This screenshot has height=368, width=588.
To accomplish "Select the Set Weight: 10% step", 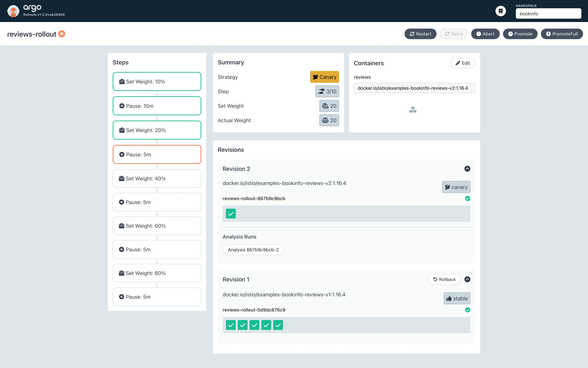I will [157, 81].
